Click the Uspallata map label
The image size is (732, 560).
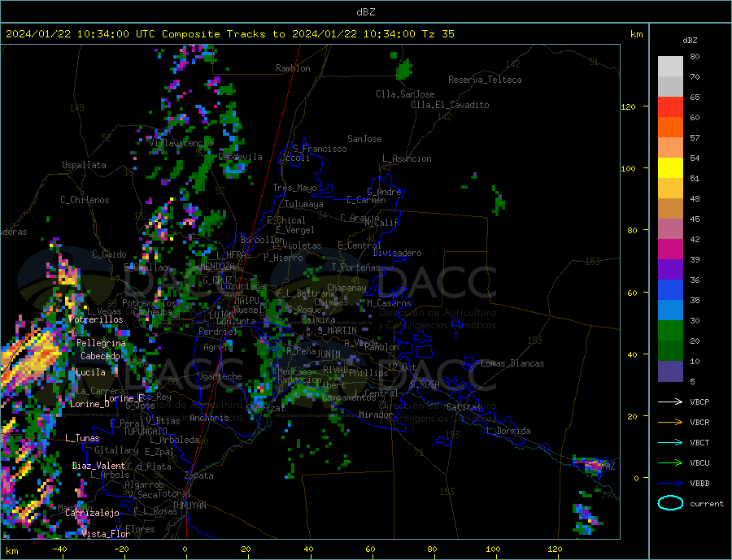pyautogui.click(x=84, y=165)
